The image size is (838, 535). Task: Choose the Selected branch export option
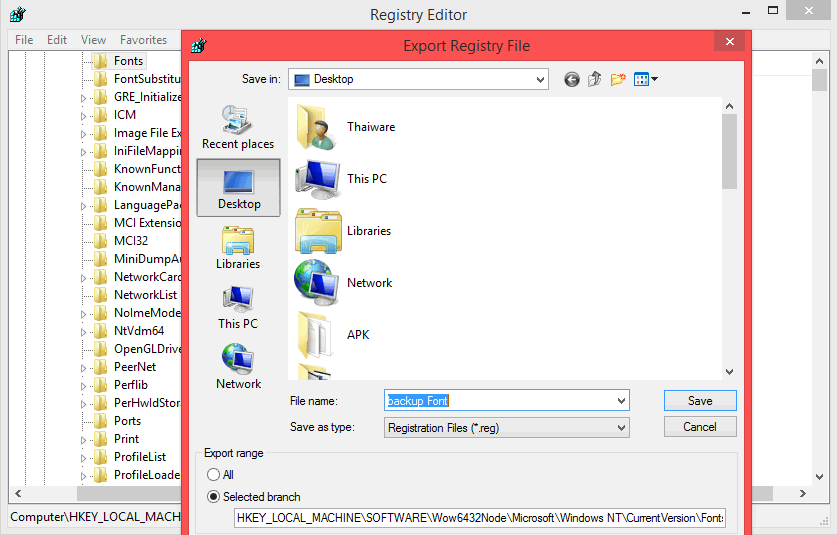tap(213, 497)
